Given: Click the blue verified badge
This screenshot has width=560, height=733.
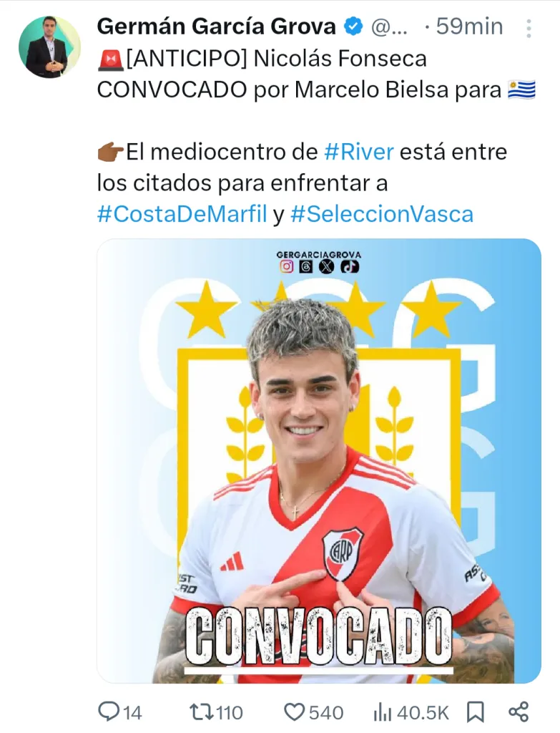Looking at the screenshot, I should pos(353,26).
